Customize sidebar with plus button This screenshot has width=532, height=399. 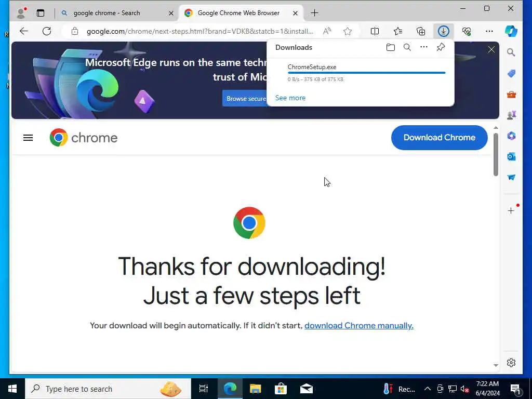click(511, 211)
